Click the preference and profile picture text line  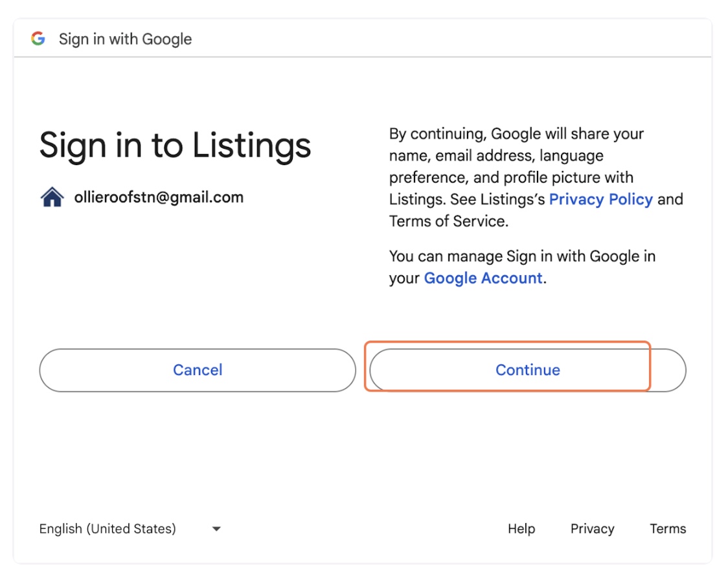coord(511,177)
